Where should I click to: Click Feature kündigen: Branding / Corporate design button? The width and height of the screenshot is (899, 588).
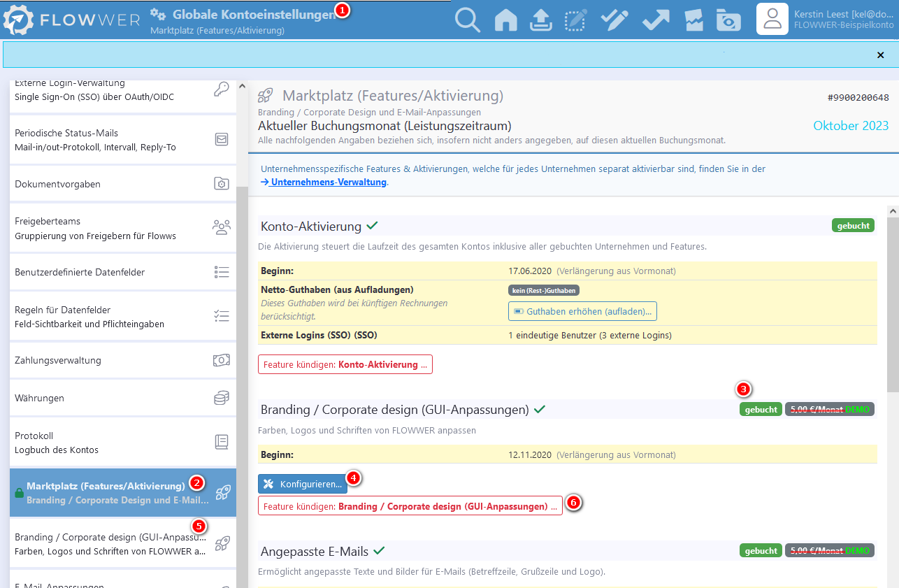pyautogui.click(x=410, y=506)
